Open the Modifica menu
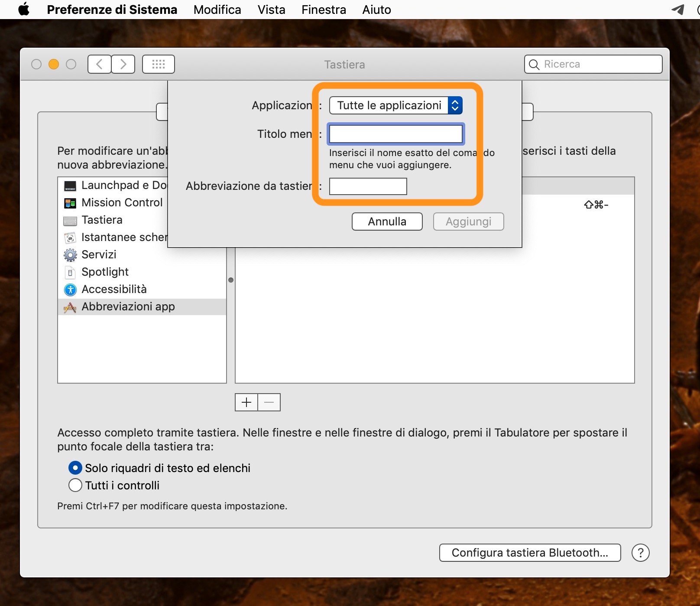This screenshot has width=700, height=606. pyautogui.click(x=217, y=10)
